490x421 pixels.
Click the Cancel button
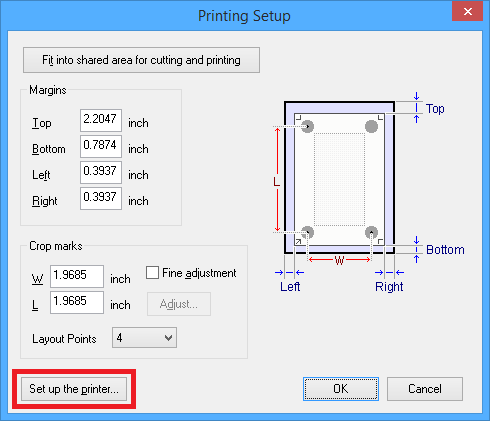click(425, 389)
